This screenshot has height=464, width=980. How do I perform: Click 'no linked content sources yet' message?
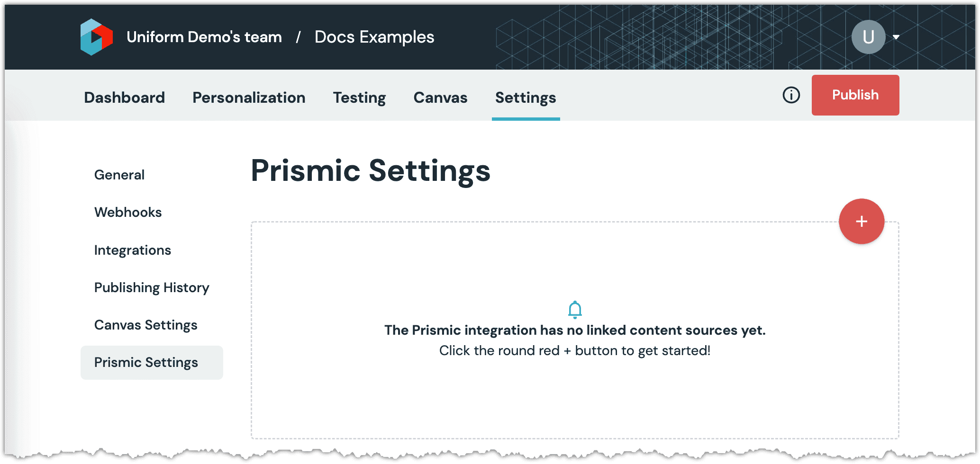(x=575, y=330)
